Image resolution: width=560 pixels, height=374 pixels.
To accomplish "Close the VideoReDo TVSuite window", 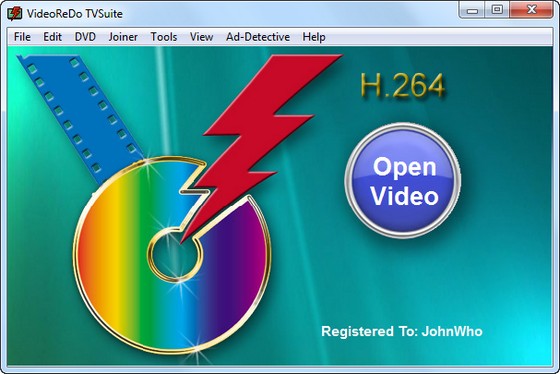I will pyautogui.click(x=531, y=10).
